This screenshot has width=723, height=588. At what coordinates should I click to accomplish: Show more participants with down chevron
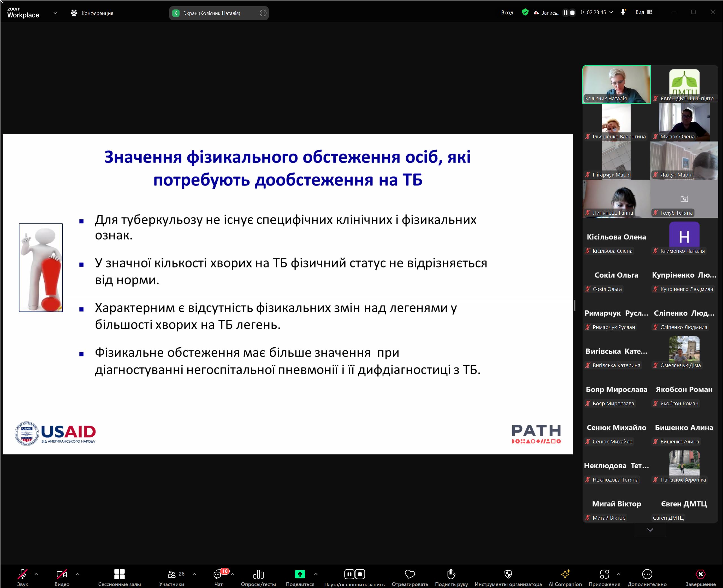[650, 530]
